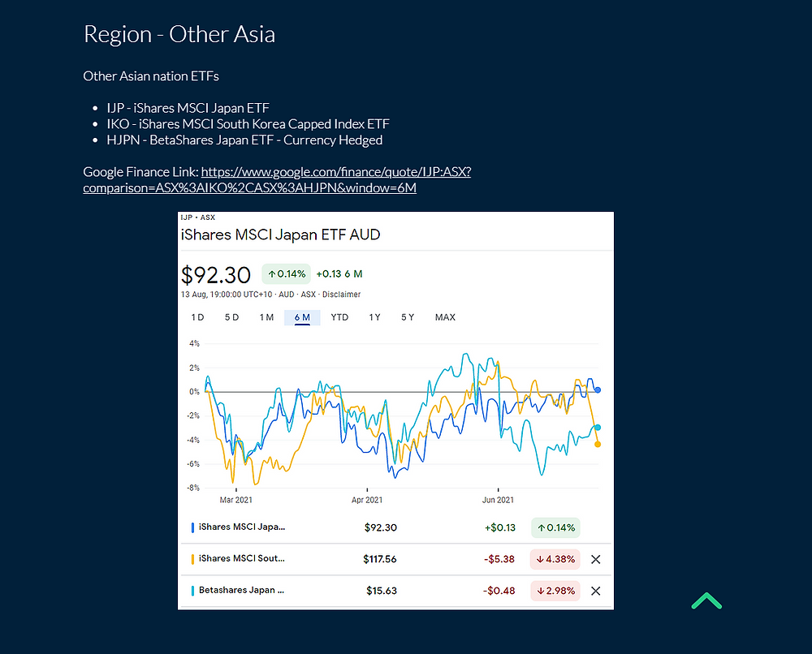812x654 pixels.
Task: Click the green scroll-to-top chevron arrow
Action: (706, 601)
